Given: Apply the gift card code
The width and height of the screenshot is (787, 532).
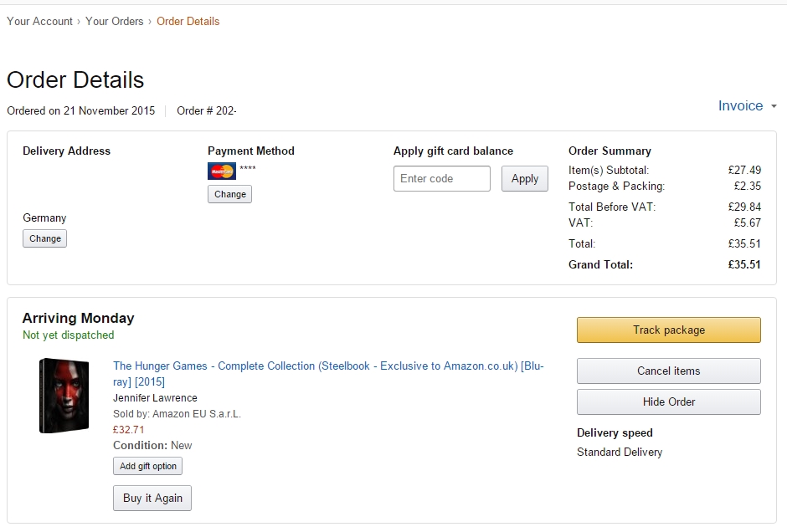Looking at the screenshot, I should coord(524,178).
